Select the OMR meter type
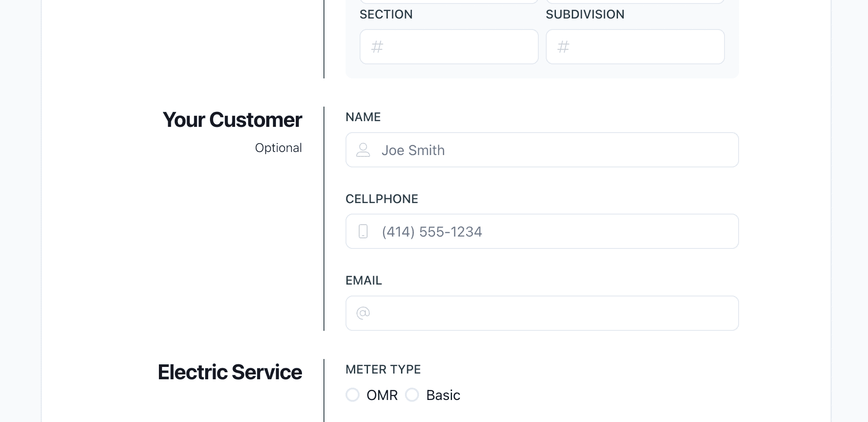The width and height of the screenshot is (868, 422). point(353,395)
